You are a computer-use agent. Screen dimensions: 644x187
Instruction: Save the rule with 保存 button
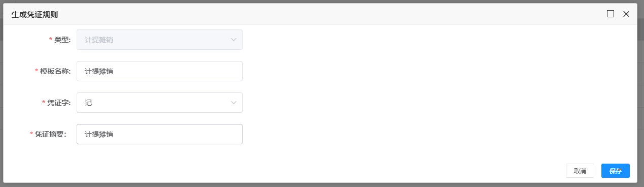(x=616, y=171)
